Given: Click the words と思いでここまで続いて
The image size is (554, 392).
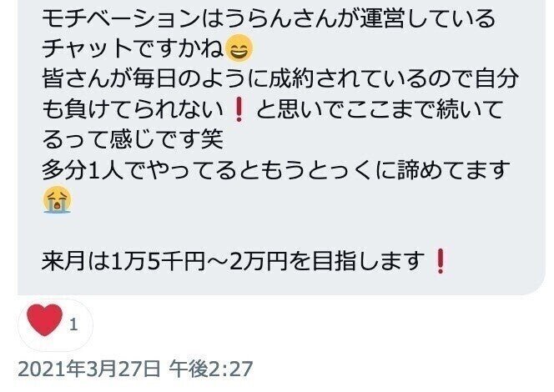Looking at the screenshot, I should [x=379, y=109].
